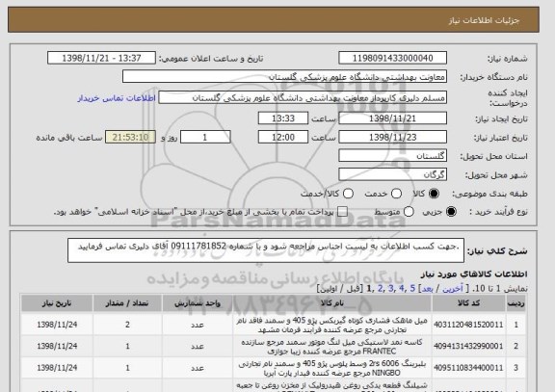This screenshot has height=392, width=555.
Task: Select the کالا/خدمت radio button
Action: point(348,194)
